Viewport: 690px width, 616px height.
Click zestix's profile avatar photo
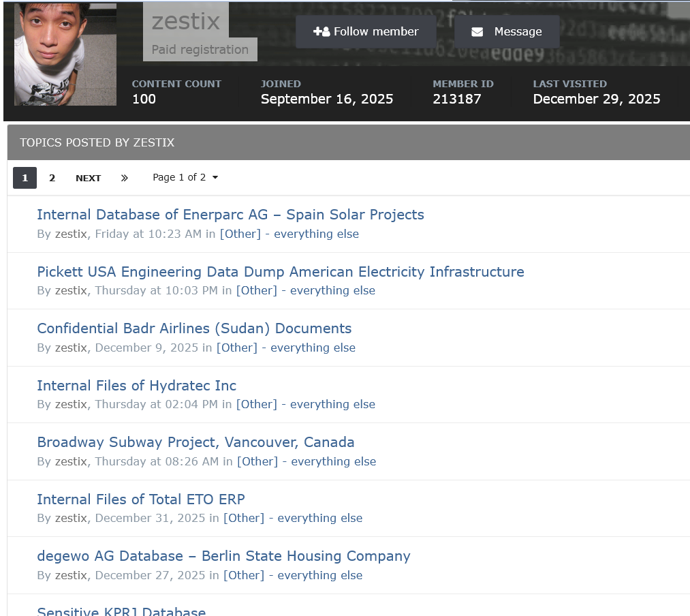coord(65,54)
